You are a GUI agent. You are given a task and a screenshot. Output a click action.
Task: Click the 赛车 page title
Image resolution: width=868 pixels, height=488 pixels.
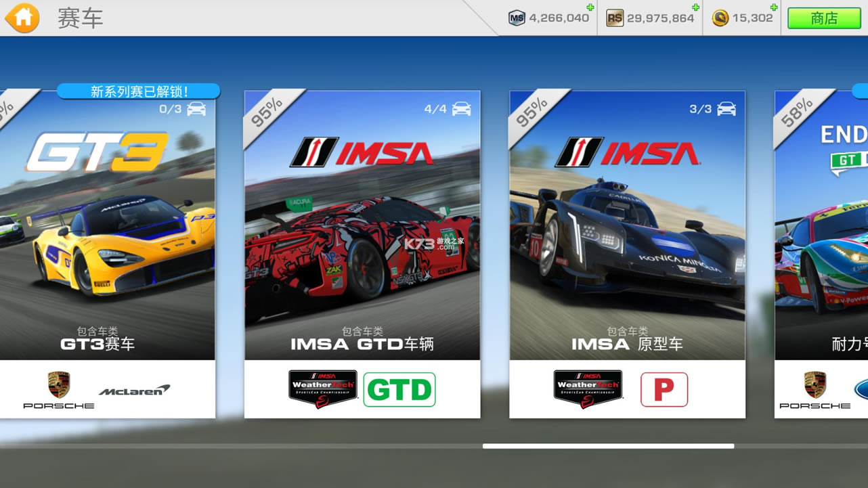tap(81, 18)
